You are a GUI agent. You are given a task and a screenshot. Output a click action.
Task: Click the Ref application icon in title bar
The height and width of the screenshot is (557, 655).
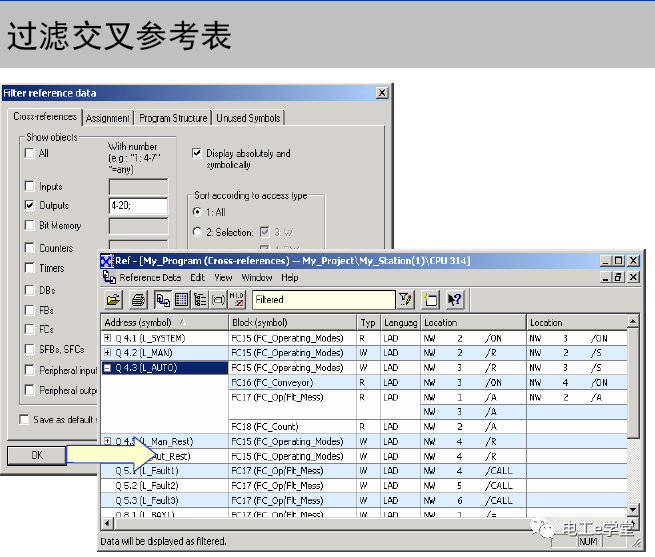(107, 261)
